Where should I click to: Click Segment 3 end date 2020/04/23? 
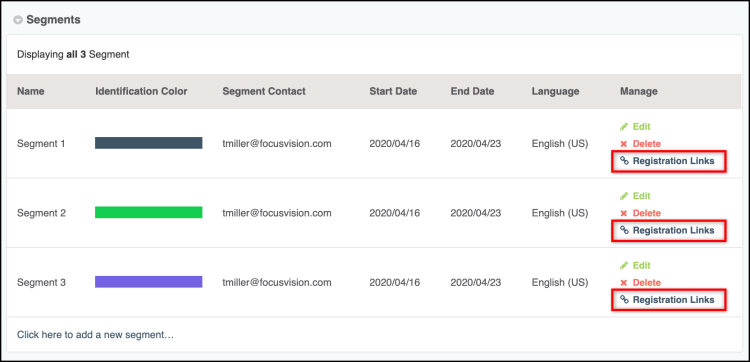475,282
